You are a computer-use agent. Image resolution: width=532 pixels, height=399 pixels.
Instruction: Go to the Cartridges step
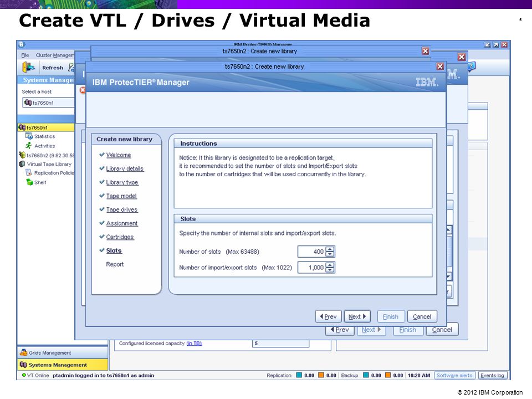click(120, 237)
